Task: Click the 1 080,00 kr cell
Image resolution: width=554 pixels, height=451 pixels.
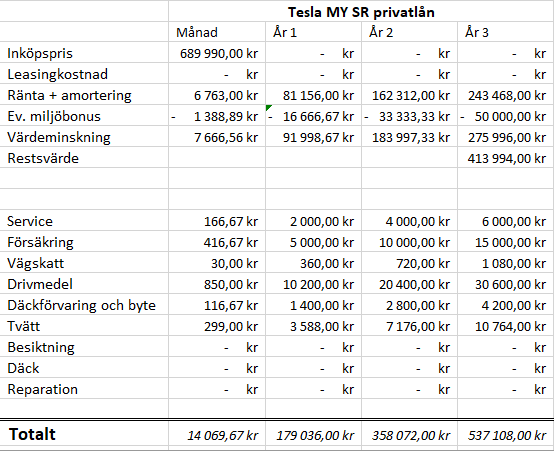Action: coord(506,263)
